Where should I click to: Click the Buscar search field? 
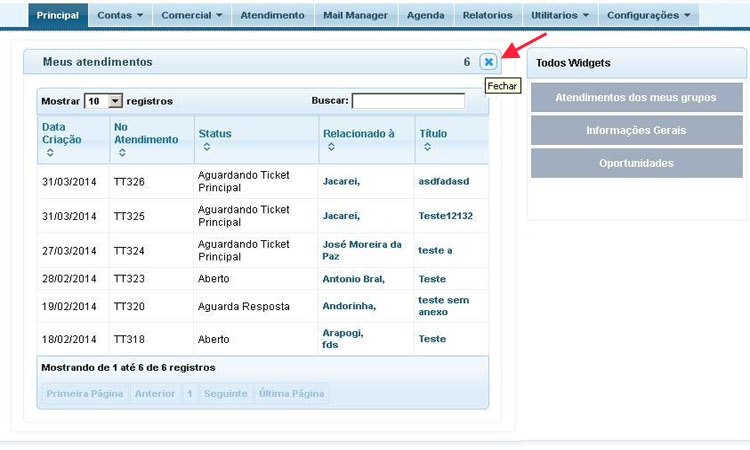[x=408, y=101]
